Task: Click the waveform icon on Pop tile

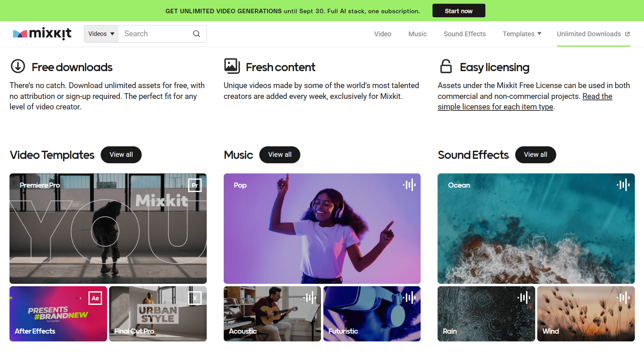Action: (409, 185)
